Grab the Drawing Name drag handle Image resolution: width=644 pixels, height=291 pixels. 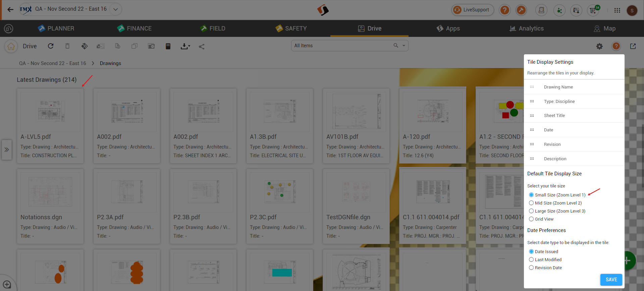click(x=532, y=87)
